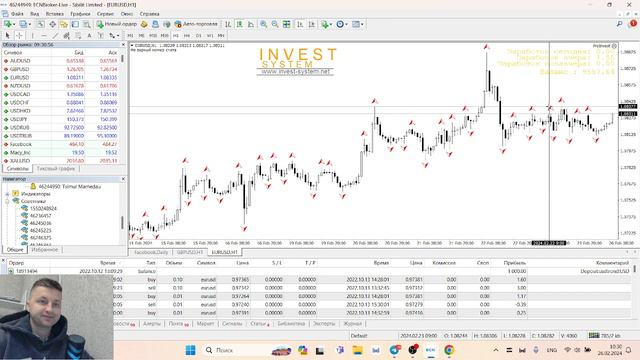This screenshot has width=640, height=360.
Task: Open Periods dropdown arrow
Action: pyautogui.click(x=347, y=24)
